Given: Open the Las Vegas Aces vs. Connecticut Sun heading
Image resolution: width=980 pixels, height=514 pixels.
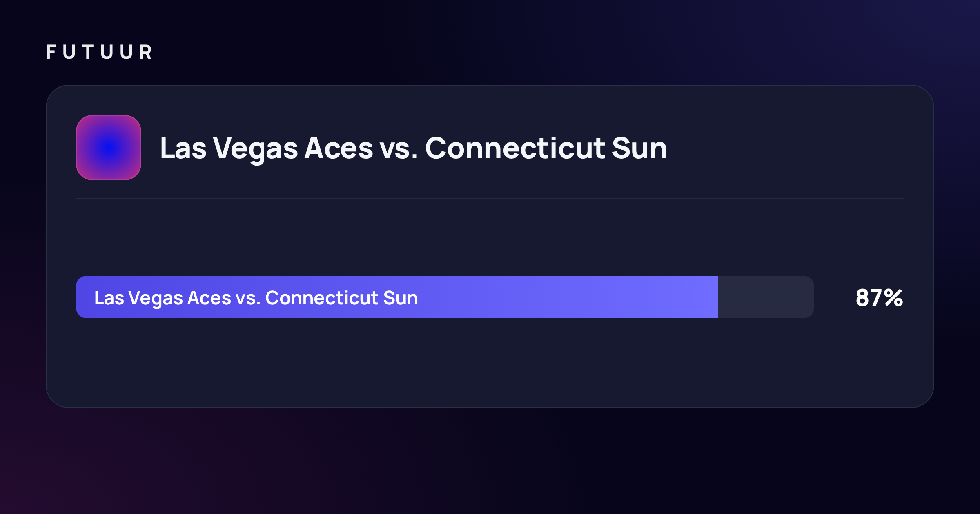Looking at the screenshot, I should point(414,148).
